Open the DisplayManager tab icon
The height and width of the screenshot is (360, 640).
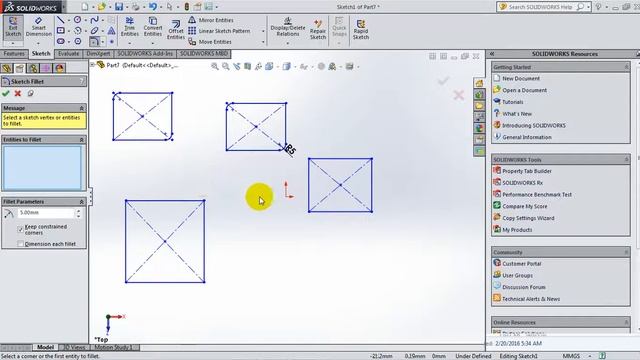60,68
